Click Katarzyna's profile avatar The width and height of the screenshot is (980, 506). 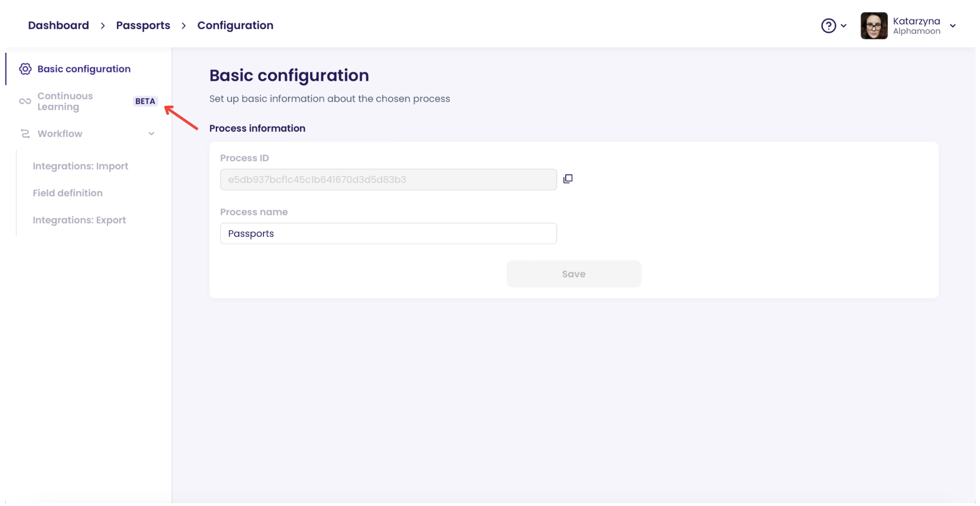[x=873, y=26]
